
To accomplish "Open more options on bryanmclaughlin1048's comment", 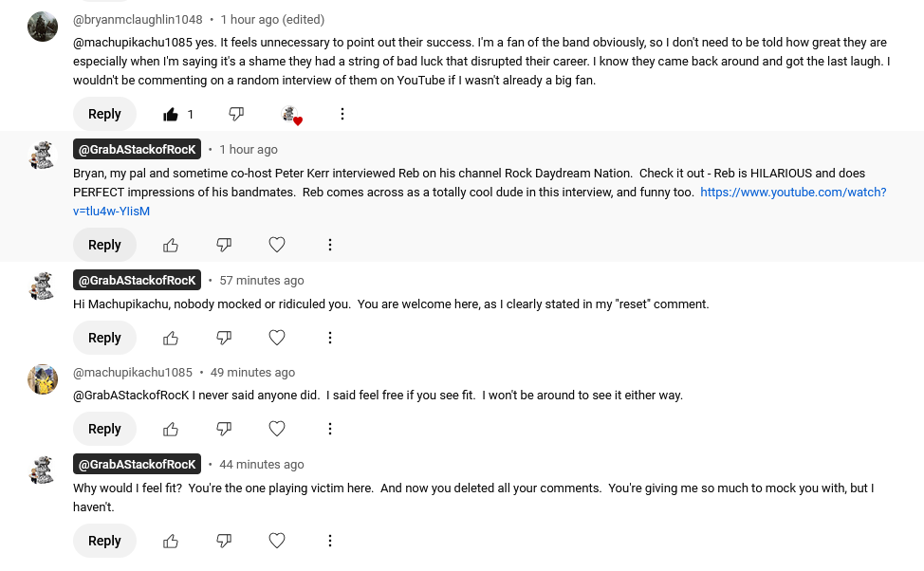I will 342,114.
